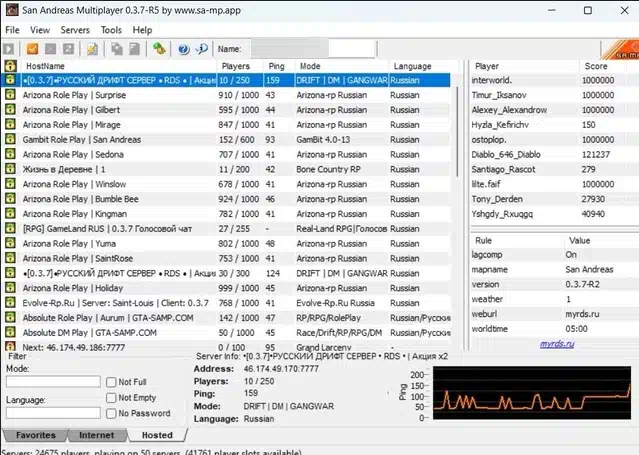Viewport: 639px width, 455px height.
Task: Click the grey Refresh Server toolbar icon
Action: pyautogui.click(x=68, y=49)
